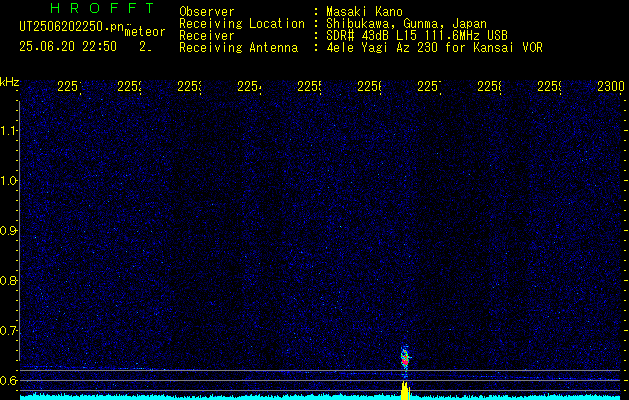629x400 pixels.
Task: Select the file name UT2506202250.pn
Action: [72, 26]
